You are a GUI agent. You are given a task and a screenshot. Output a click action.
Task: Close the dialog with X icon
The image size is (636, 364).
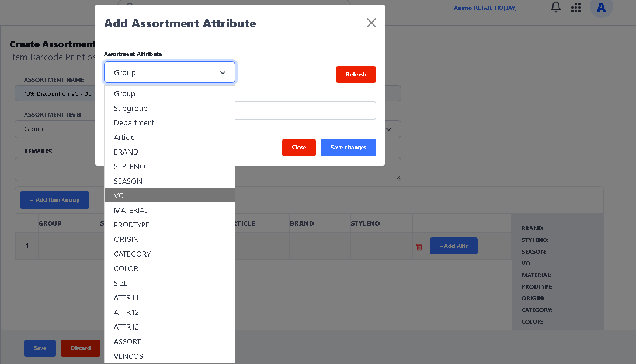pyautogui.click(x=371, y=23)
